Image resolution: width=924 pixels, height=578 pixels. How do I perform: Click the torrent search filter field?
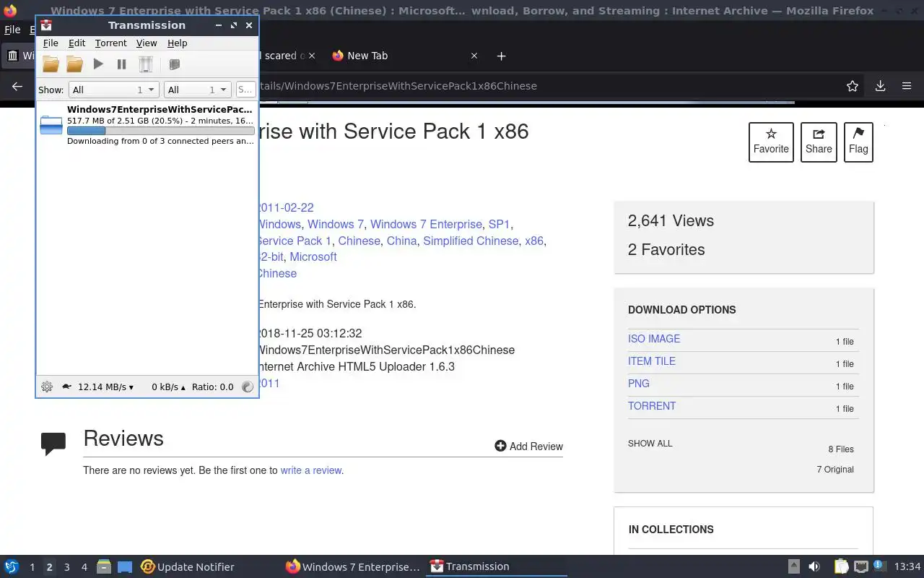point(245,90)
